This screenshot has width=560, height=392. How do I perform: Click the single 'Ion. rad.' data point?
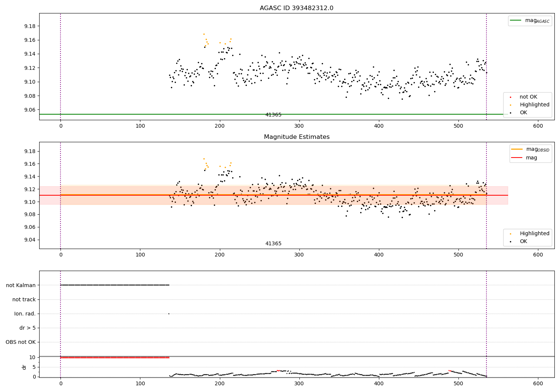tap(169, 314)
